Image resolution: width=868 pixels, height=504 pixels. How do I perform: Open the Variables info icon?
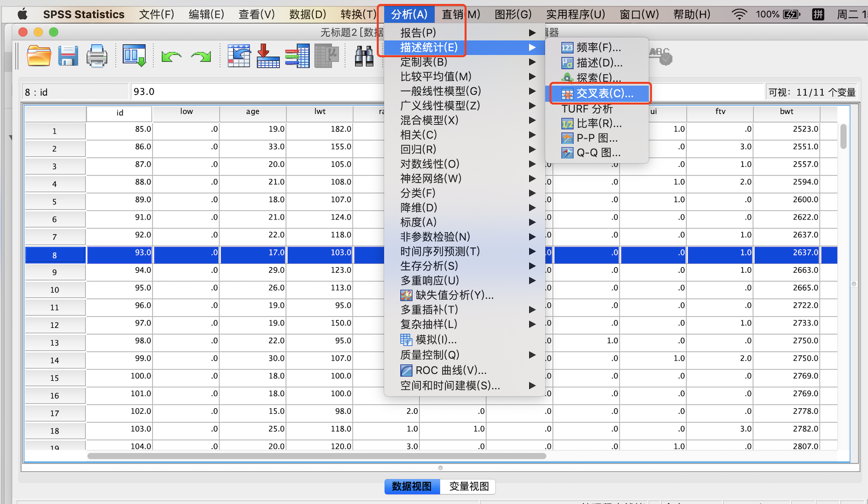coord(297,56)
